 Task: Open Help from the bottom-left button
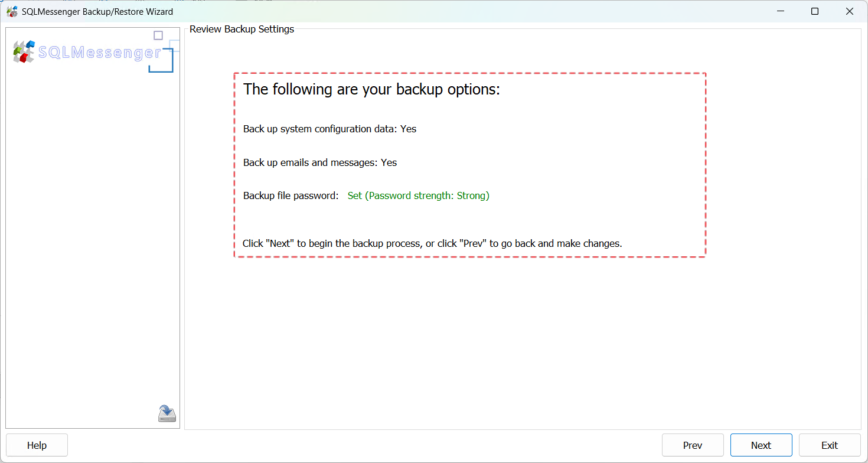[37, 445]
